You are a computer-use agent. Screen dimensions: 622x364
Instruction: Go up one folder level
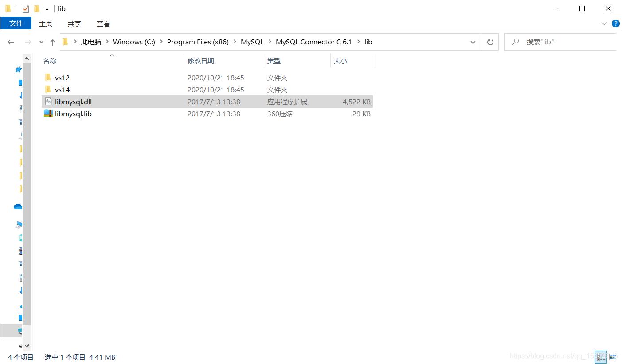pyautogui.click(x=53, y=42)
